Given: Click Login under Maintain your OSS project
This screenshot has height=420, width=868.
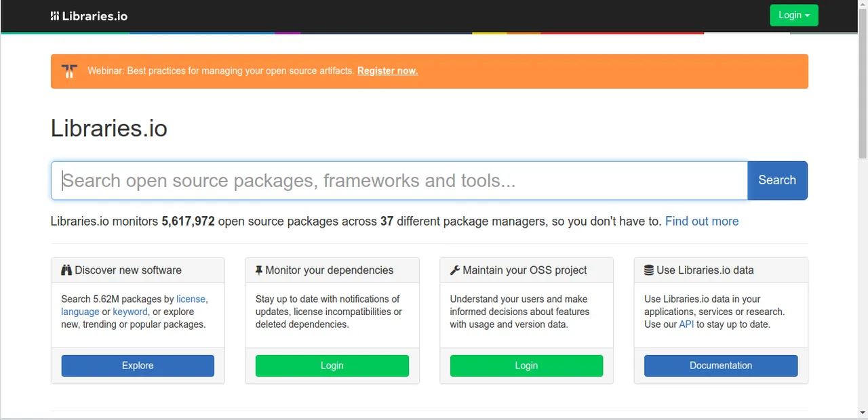Looking at the screenshot, I should coord(526,366).
